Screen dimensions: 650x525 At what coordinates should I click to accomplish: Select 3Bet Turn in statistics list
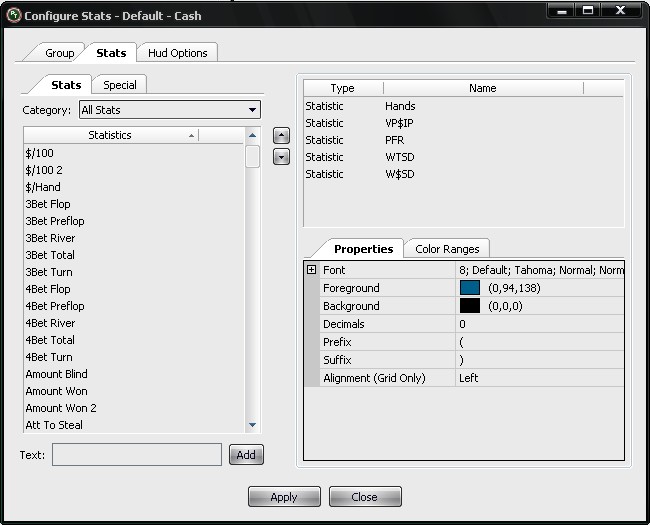click(134, 272)
